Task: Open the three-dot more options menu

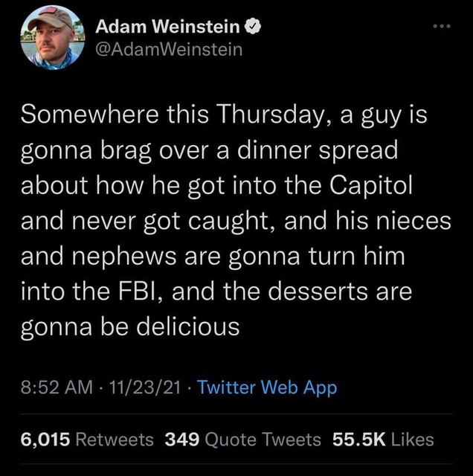Action: coord(442,27)
